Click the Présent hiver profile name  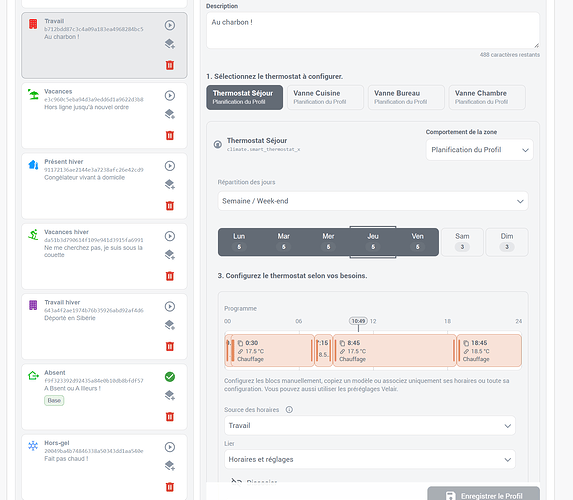click(x=64, y=162)
